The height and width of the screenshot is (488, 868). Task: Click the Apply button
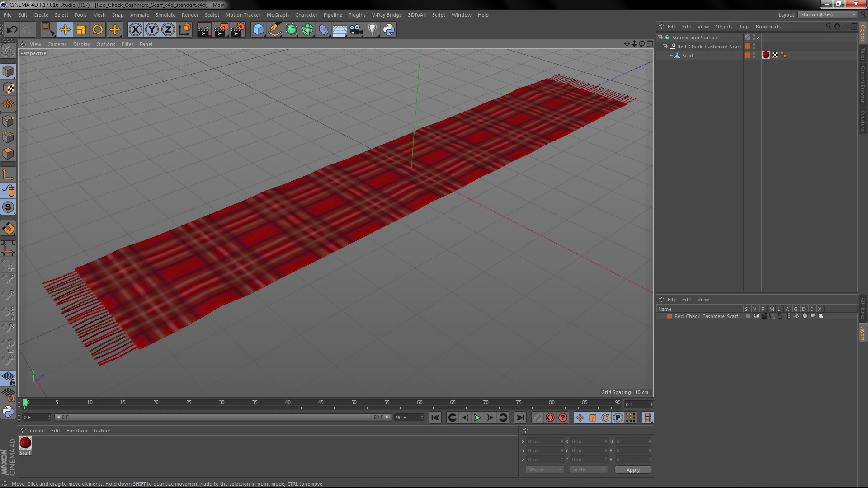[633, 469]
